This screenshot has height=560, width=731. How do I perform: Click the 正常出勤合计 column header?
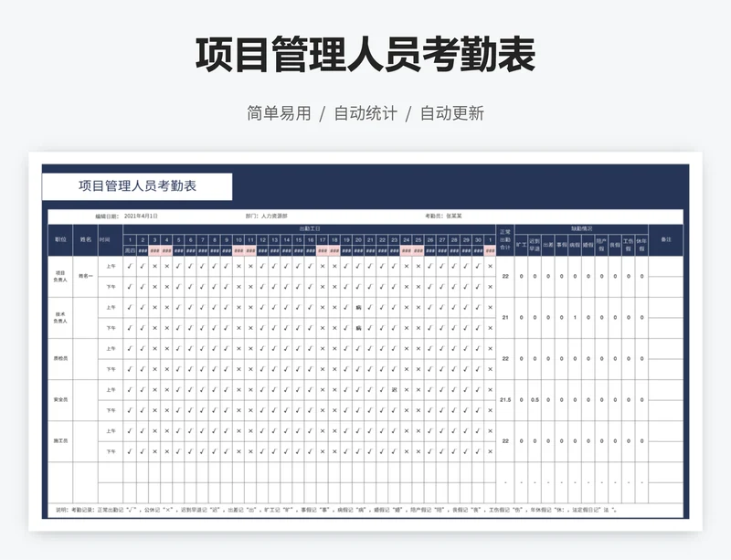505,239
